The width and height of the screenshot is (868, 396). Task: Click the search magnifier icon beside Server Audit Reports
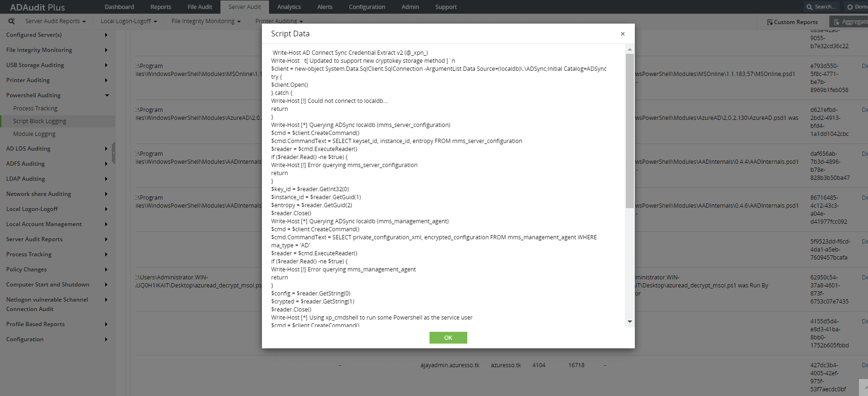pyautogui.click(x=11, y=21)
